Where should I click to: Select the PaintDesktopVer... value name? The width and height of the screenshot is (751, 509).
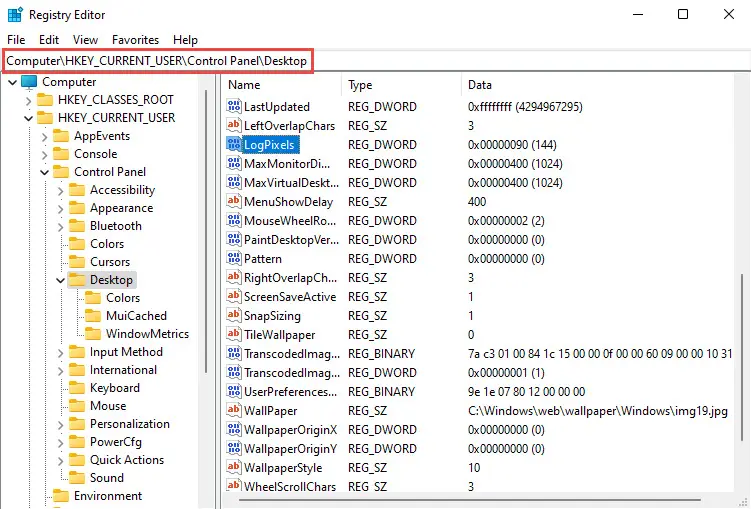[x=291, y=239]
